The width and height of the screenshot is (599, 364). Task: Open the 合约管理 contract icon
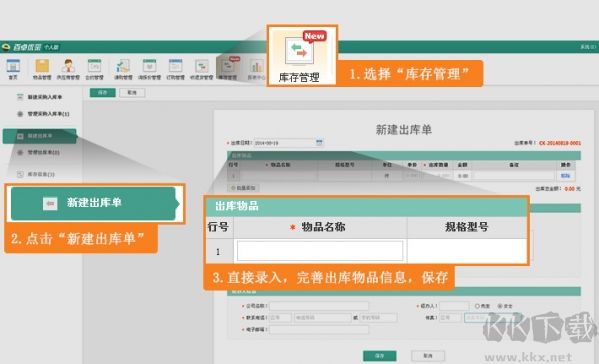point(94,69)
